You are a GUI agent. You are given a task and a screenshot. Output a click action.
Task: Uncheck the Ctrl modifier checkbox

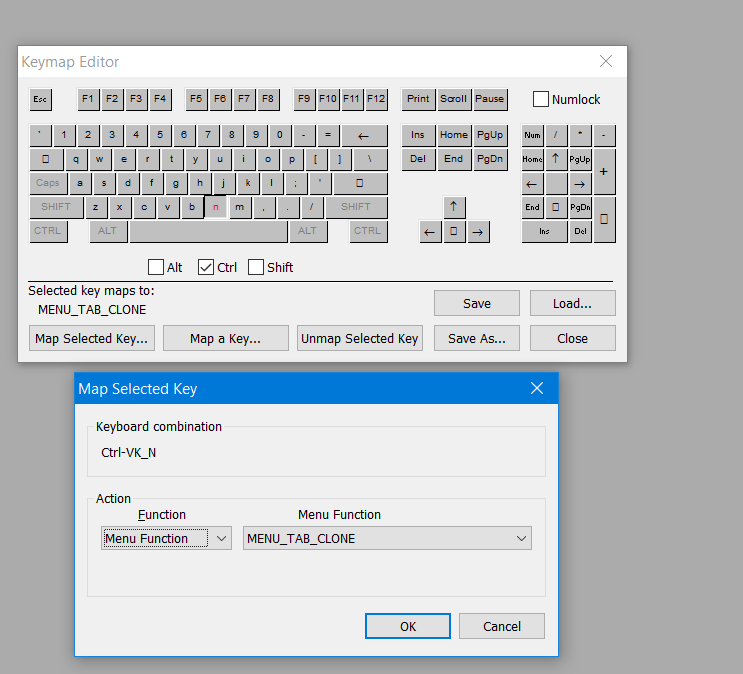pyautogui.click(x=206, y=267)
